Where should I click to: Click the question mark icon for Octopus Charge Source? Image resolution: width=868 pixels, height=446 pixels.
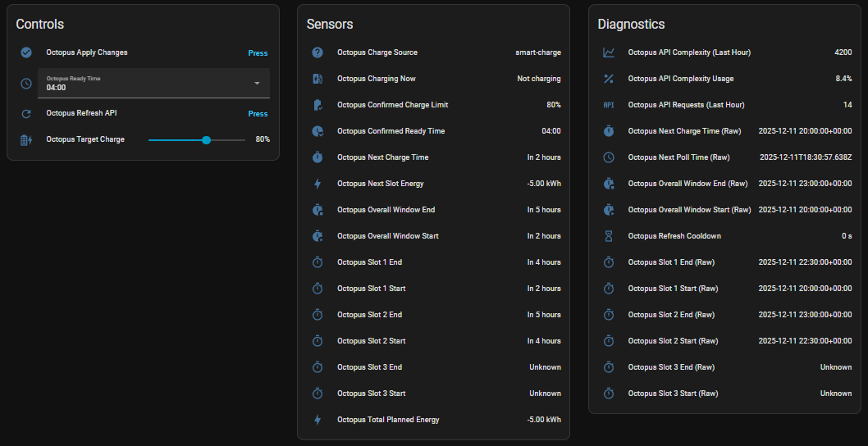(x=318, y=52)
